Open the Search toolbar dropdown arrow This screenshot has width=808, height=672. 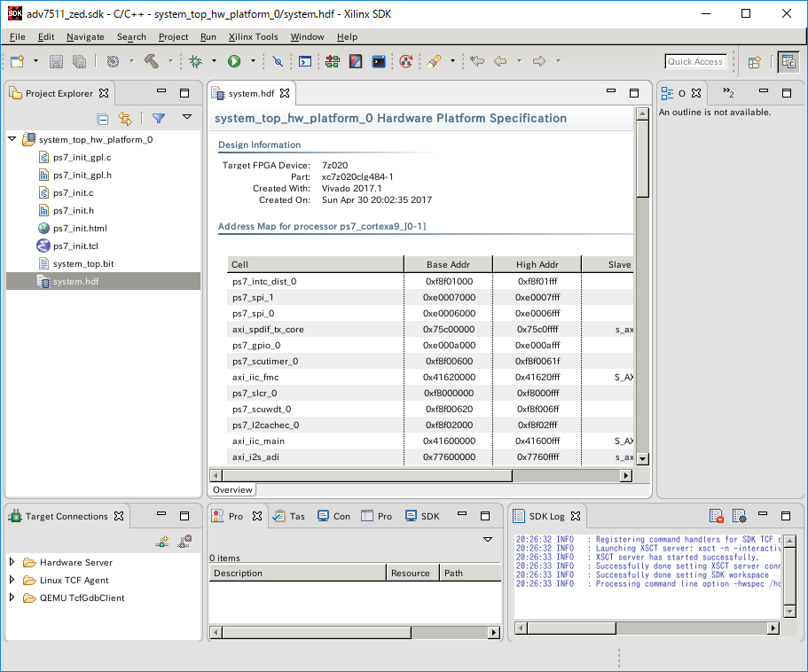coord(452,61)
